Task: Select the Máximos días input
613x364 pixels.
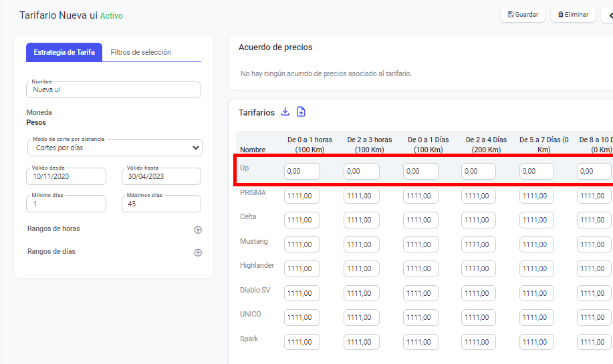Action: (x=161, y=204)
